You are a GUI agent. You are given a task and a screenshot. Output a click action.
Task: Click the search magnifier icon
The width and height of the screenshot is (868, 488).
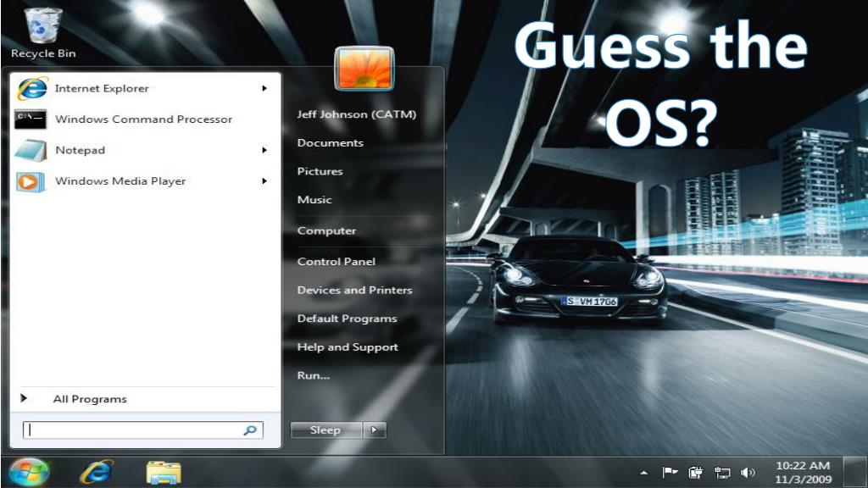250,430
